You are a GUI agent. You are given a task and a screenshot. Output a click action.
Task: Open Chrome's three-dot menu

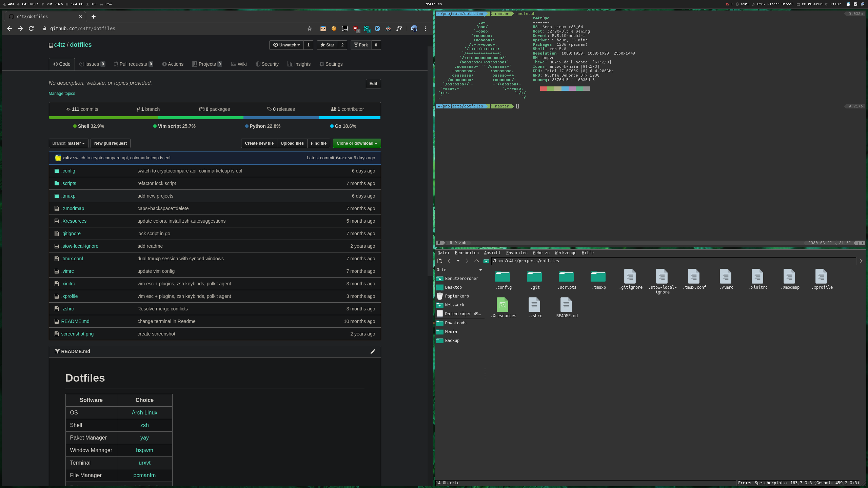(x=425, y=28)
